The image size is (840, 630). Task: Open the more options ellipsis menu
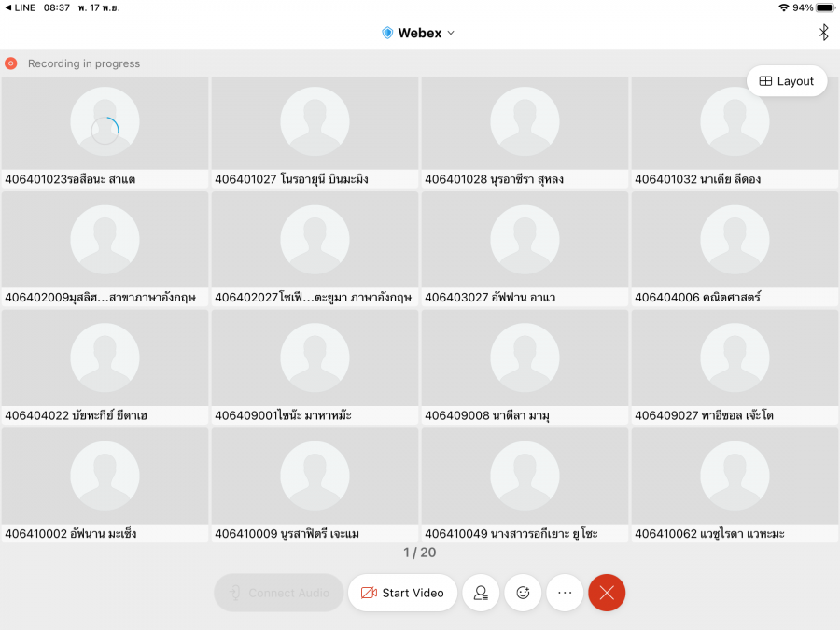(565, 593)
